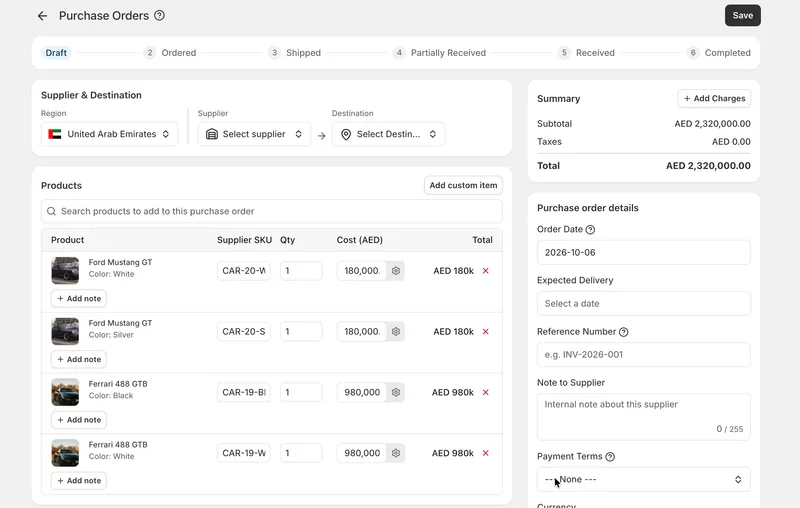Add note to Ford Mustang GT White
This screenshot has height=508, width=800.
pos(79,298)
